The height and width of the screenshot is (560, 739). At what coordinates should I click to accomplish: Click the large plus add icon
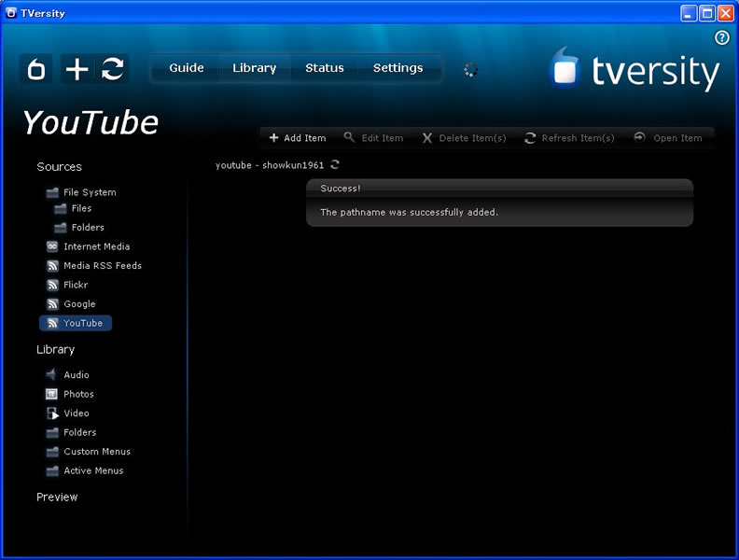(x=77, y=69)
